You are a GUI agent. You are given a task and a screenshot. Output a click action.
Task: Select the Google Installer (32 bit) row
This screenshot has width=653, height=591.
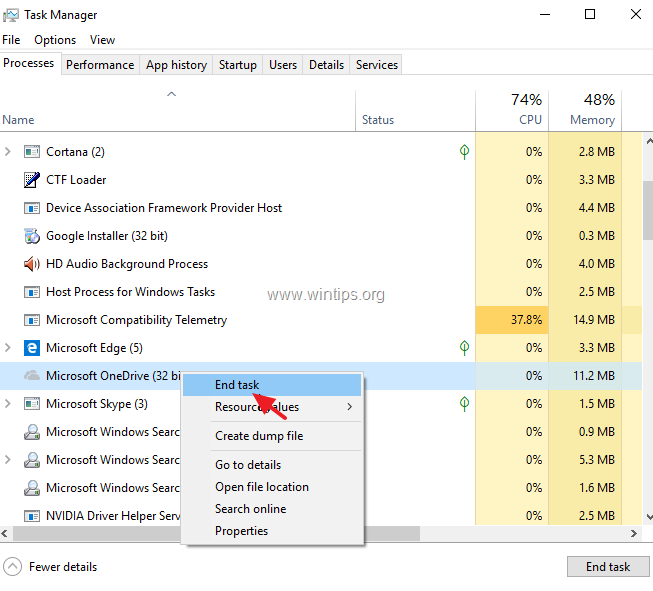(321, 236)
